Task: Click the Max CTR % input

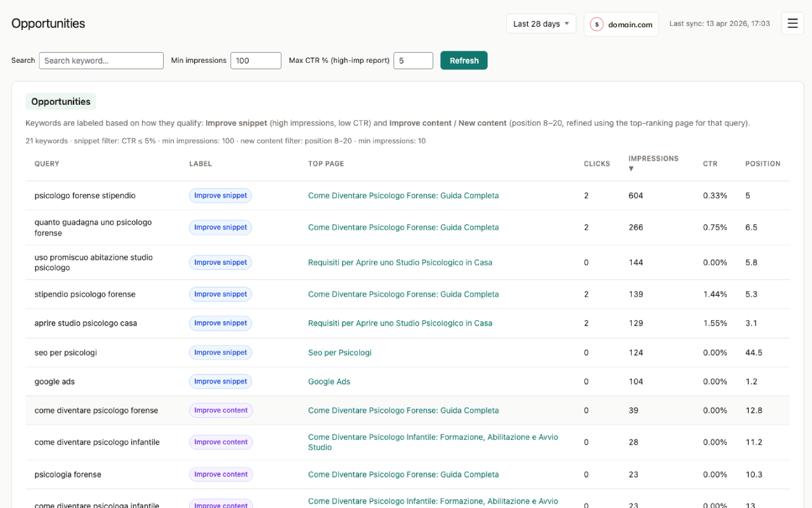Action: point(413,60)
